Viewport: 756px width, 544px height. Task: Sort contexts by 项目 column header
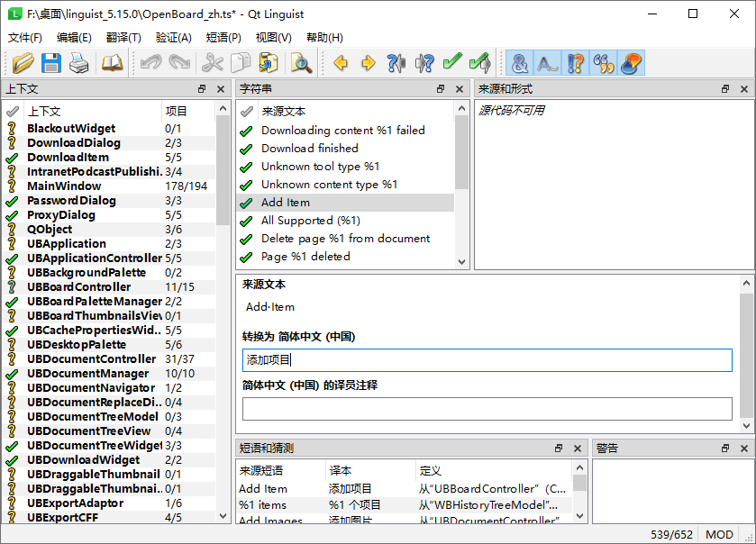point(188,112)
